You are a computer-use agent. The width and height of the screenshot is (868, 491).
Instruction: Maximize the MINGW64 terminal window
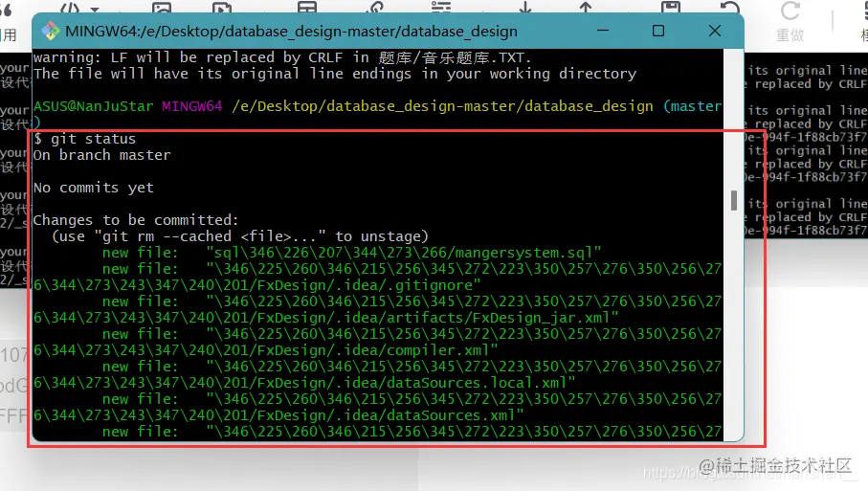tap(658, 31)
